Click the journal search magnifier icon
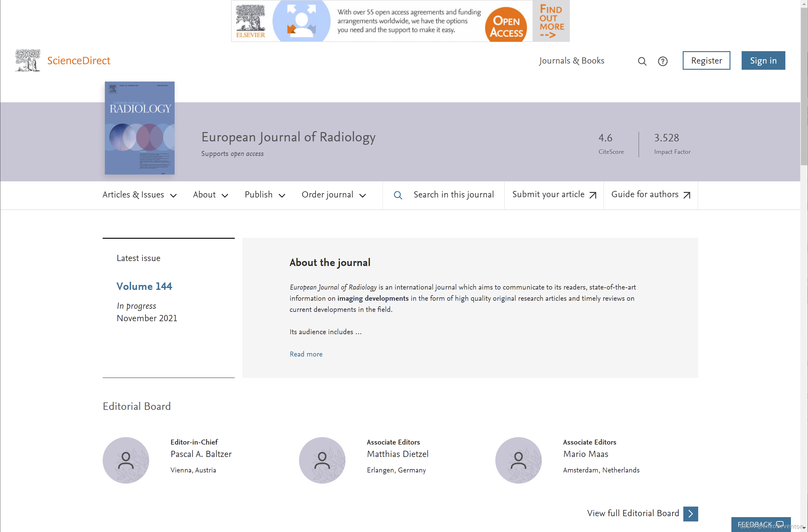The height and width of the screenshot is (532, 808). [398, 195]
